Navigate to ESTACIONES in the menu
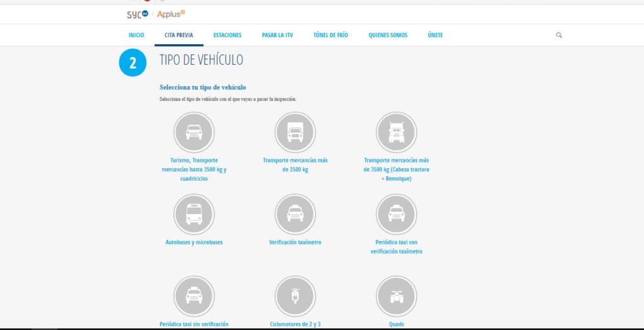The height and width of the screenshot is (330, 644). [x=227, y=35]
